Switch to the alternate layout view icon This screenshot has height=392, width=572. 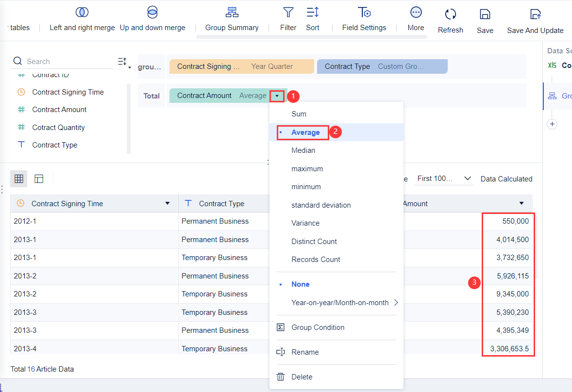(x=39, y=179)
